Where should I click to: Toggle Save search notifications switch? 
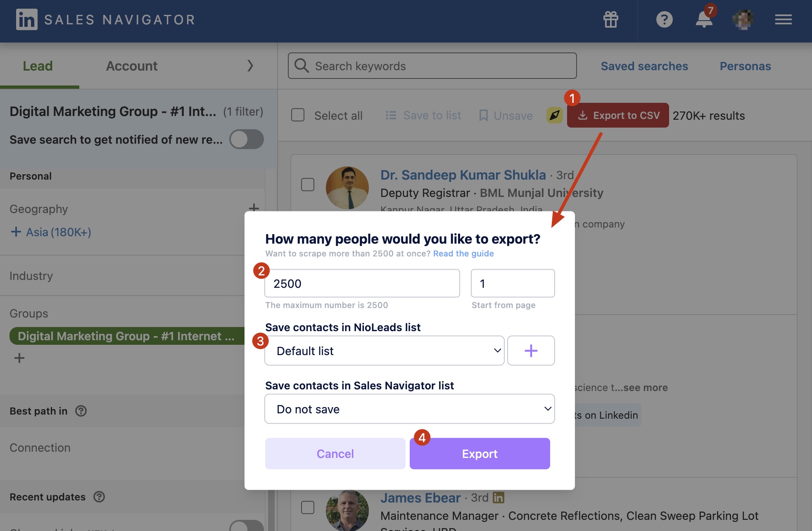click(x=247, y=139)
